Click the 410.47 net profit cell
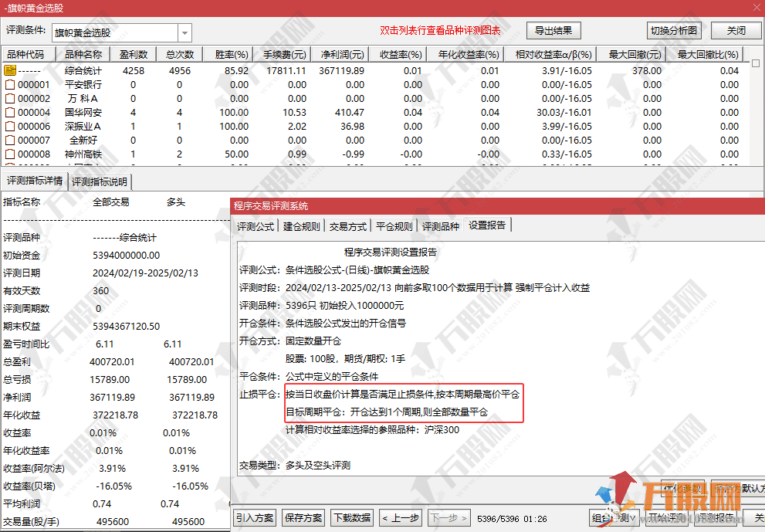 coord(350,112)
